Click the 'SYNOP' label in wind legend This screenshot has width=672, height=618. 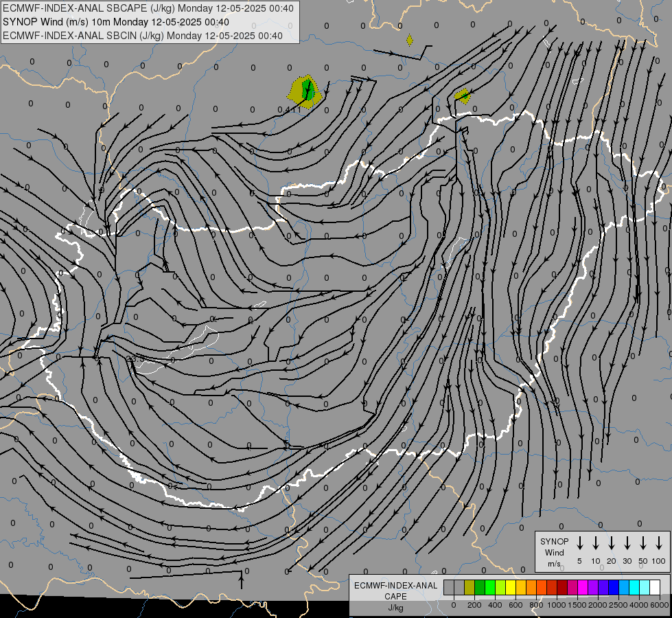(554, 541)
